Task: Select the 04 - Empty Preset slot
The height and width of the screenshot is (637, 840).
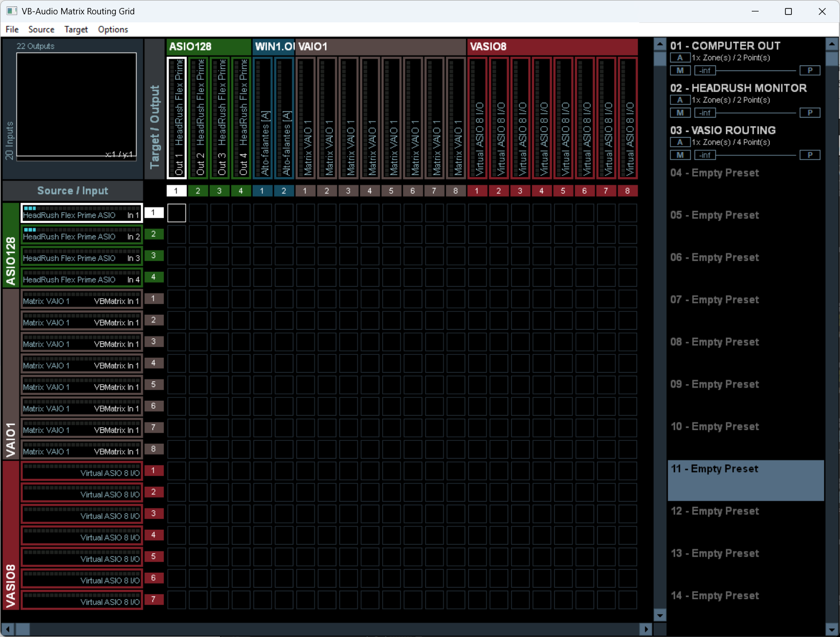Action: pos(745,173)
